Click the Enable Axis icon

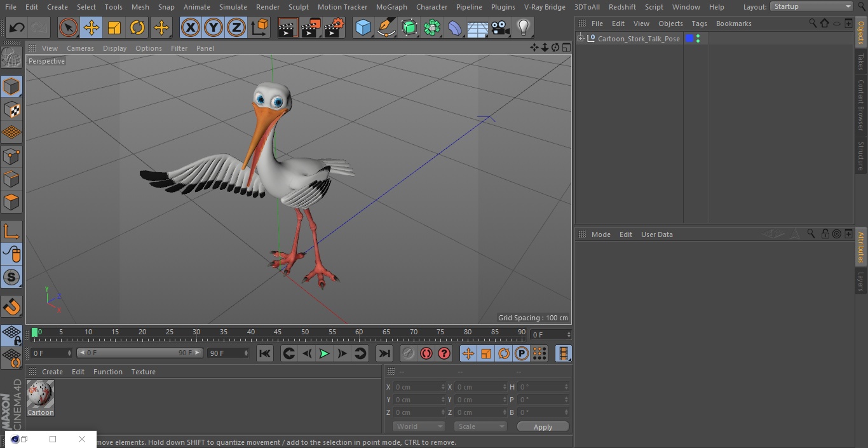pos(11,232)
